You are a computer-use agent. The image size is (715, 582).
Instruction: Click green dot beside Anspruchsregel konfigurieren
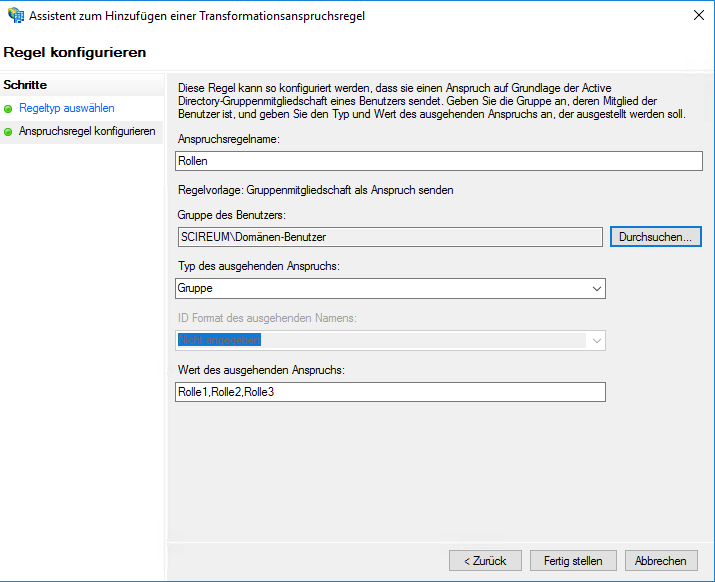pyautogui.click(x=9, y=132)
